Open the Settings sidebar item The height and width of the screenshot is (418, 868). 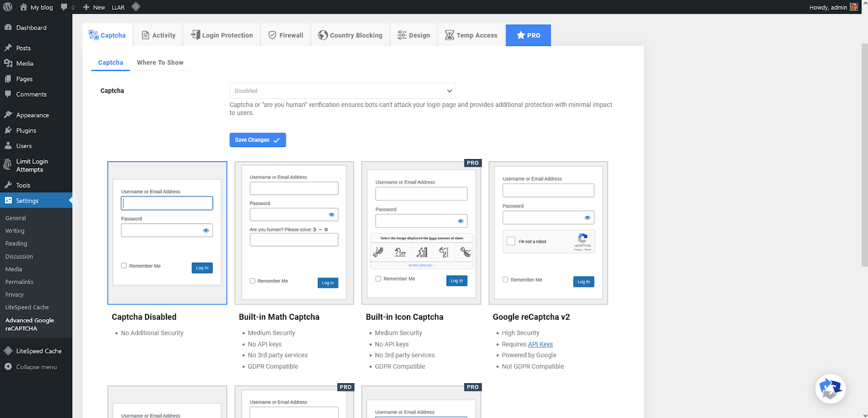click(x=36, y=201)
